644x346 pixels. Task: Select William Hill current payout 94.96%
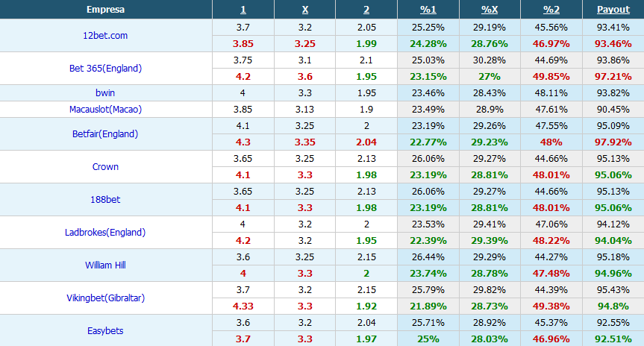tap(613, 274)
